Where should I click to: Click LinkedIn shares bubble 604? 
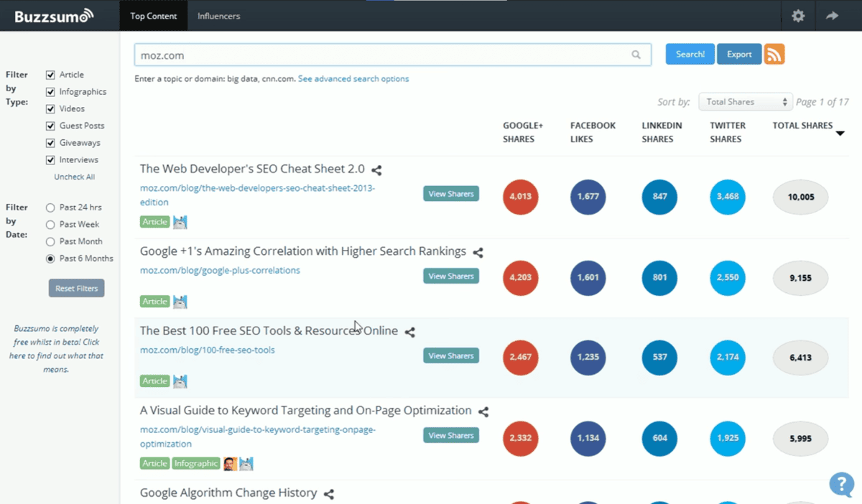click(x=659, y=439)
